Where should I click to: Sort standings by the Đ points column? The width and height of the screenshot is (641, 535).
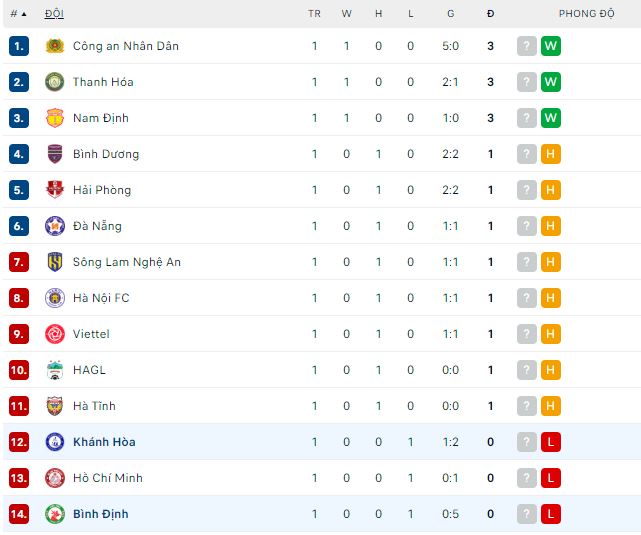490,14
